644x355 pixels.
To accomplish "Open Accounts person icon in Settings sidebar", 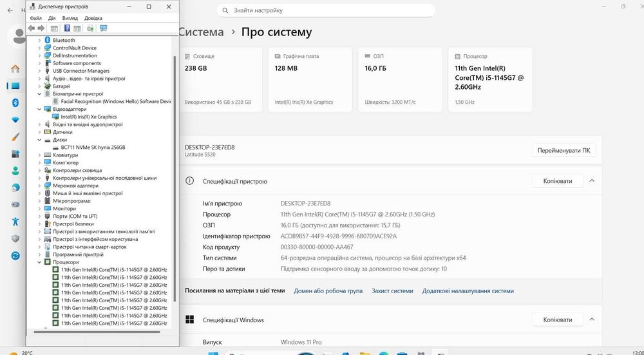I will pyautogui.click(x=15, y=171).
